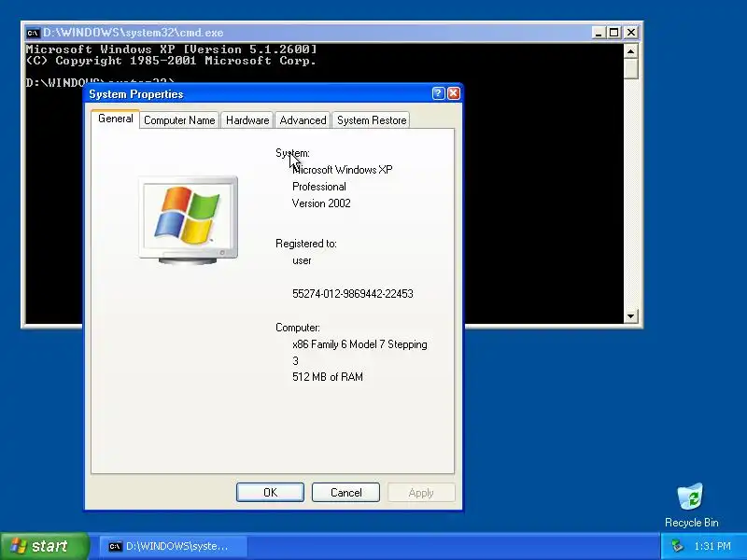Click the 'Microsoft Windows XP' system text

pyautogui.click(x=342, y=170)
